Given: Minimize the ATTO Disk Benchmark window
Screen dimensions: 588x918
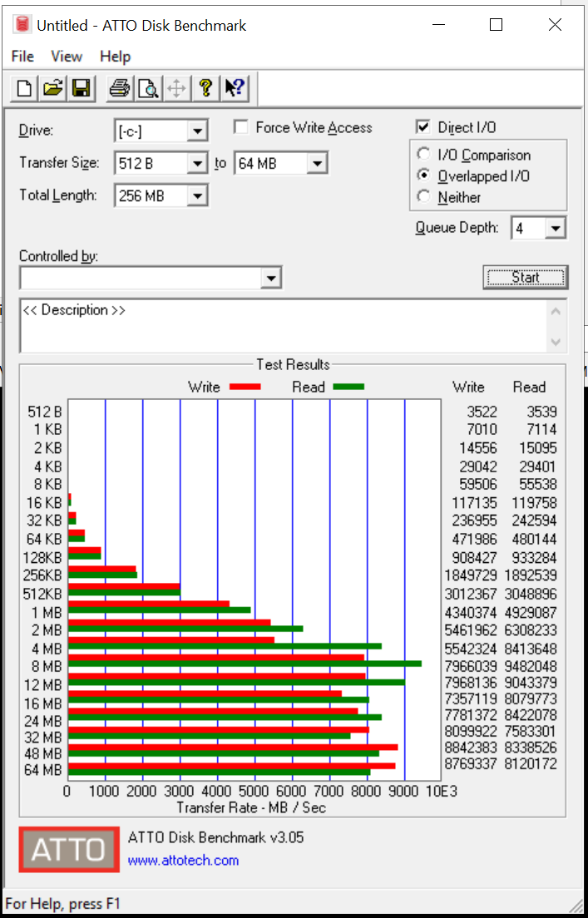Looking at the screenshot, I should [438, 25].
